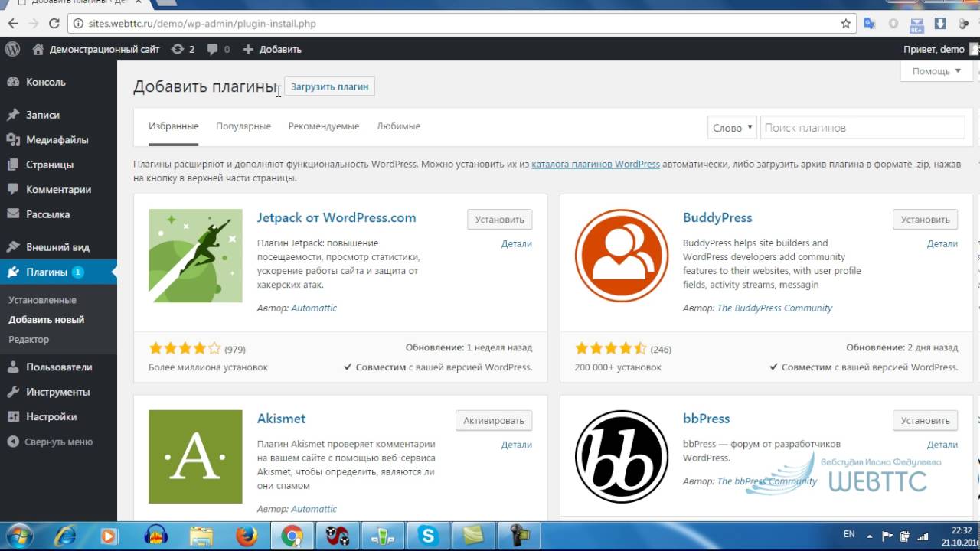The height and width of the screenshot is (551, 980).
Task: Click the Google Translate extension icon
Action: click(870, 24)
